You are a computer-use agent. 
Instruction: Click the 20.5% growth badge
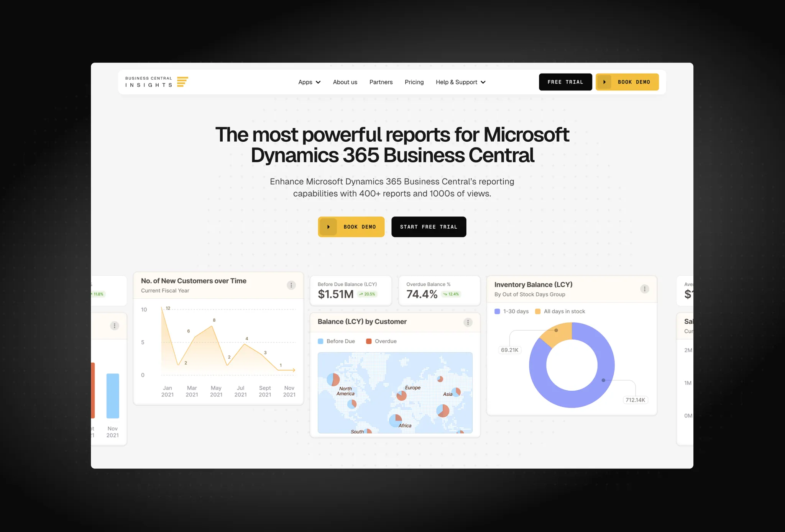pyautogui.click(x=367, y=294)
